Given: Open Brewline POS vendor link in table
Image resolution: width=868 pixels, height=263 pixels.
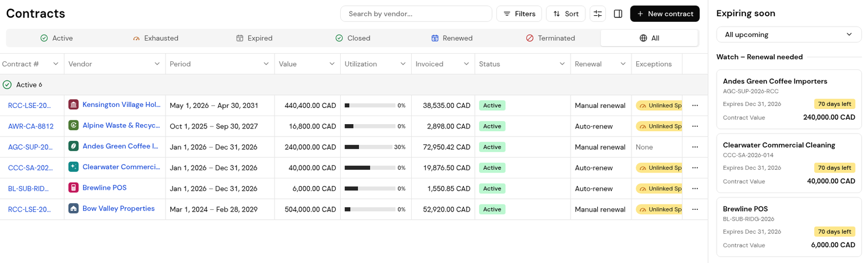Looking at the screenshot, I should (x=104, y=188).
